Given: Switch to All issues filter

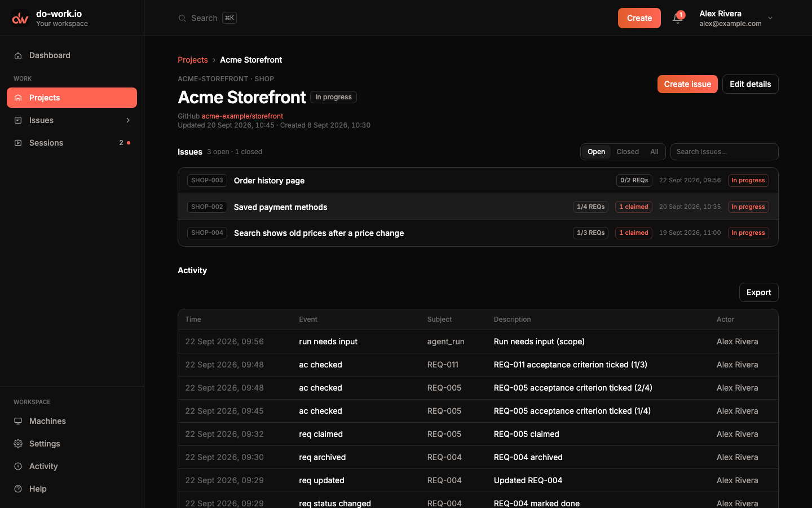Looking at the screenshot, I should (x=654, y=152).
